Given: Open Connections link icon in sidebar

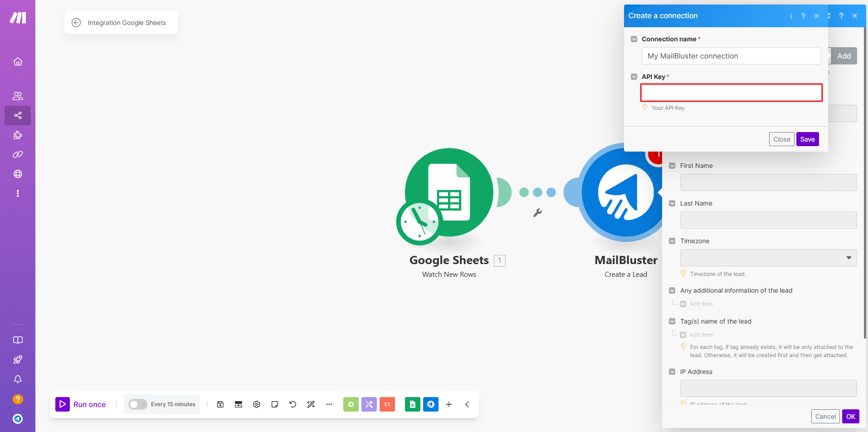Looking at the screenshot, I should point(18,154).
